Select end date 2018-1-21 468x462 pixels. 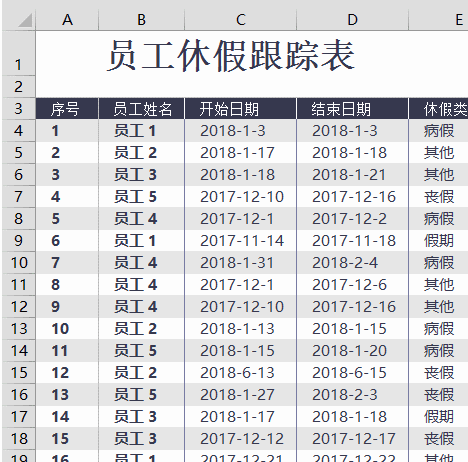(x=352, y=175)
